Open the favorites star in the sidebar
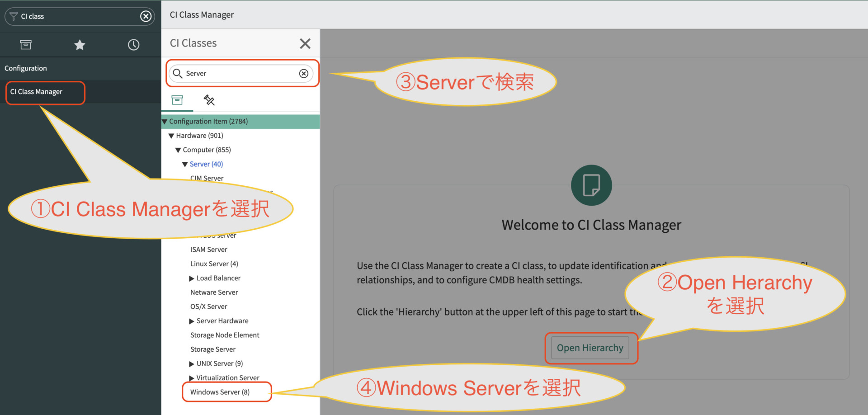868x415 pixels. tap(80, 44)
